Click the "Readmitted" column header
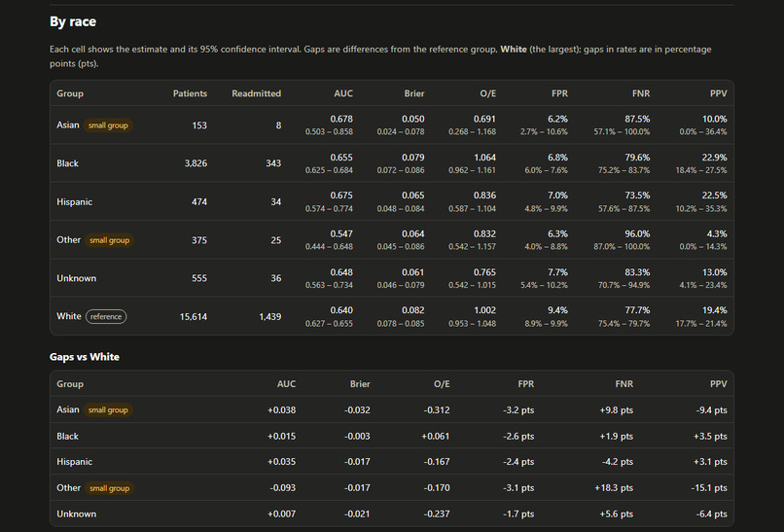 [257, 93]
